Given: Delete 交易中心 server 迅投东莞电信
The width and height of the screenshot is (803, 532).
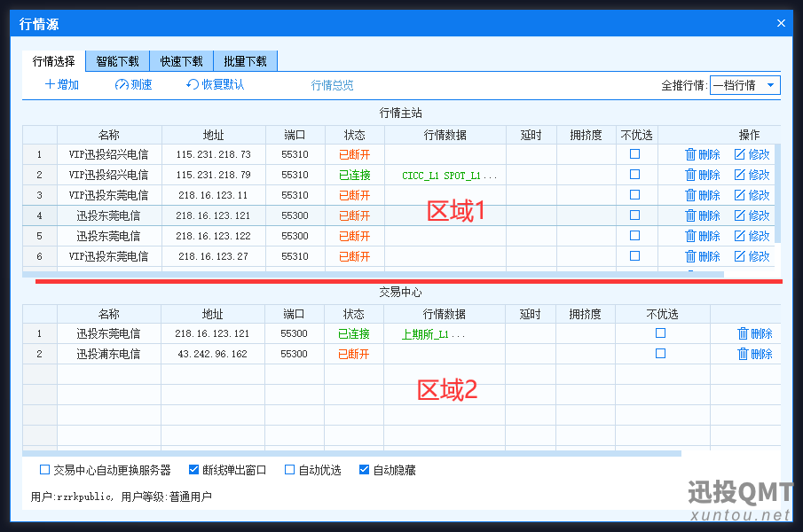Looking at the screenshot, I should tap(754, 333).
